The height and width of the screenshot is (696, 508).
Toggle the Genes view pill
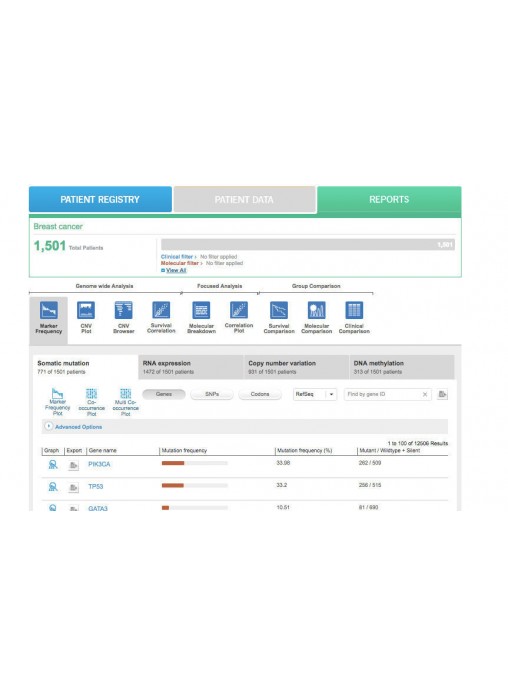[x=164, y=394]
